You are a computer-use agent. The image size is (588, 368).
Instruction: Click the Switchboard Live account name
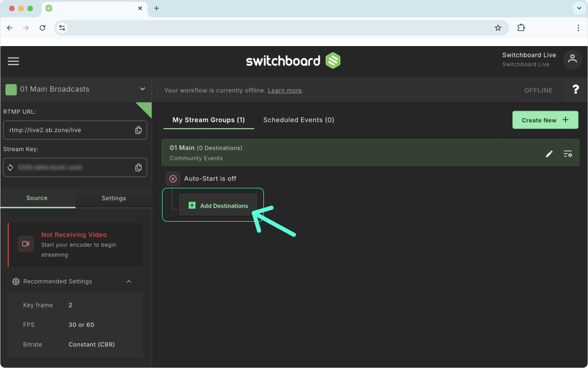pos(529,55)
